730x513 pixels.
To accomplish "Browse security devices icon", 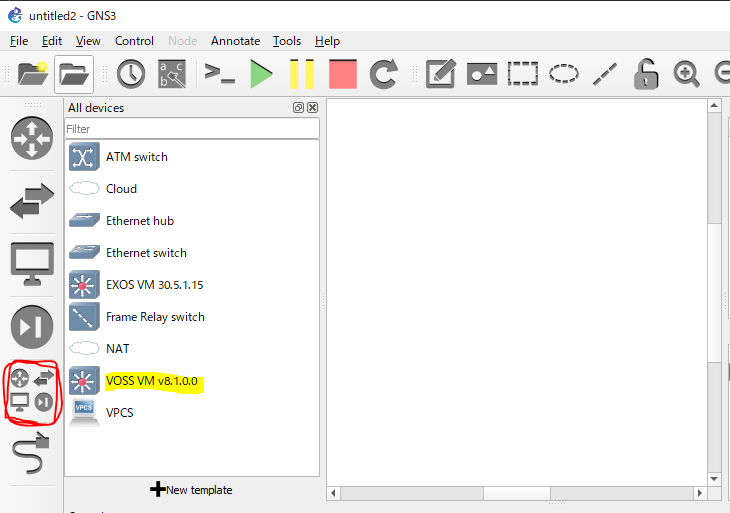I will pyautogui.click(x=32, y=327).
